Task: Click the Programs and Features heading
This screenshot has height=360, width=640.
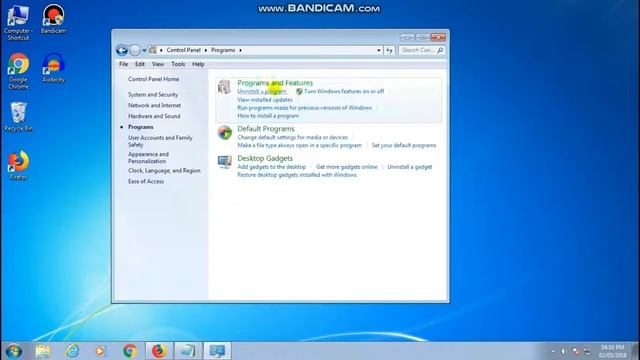Action: [x=275, y=83]
